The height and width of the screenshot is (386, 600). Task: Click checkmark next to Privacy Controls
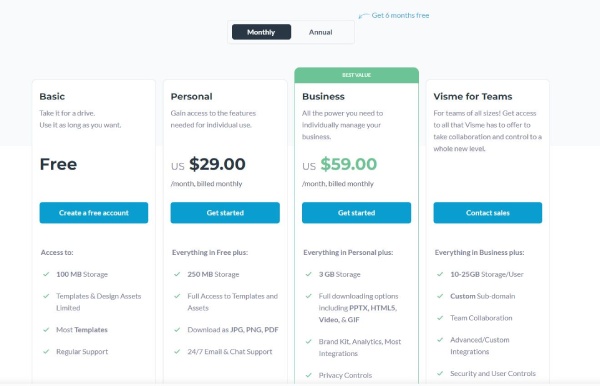coord(309,375)
